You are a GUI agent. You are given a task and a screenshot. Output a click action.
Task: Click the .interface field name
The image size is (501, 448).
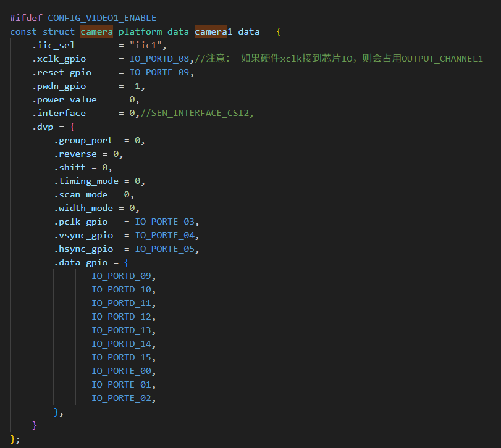point(59,114)
